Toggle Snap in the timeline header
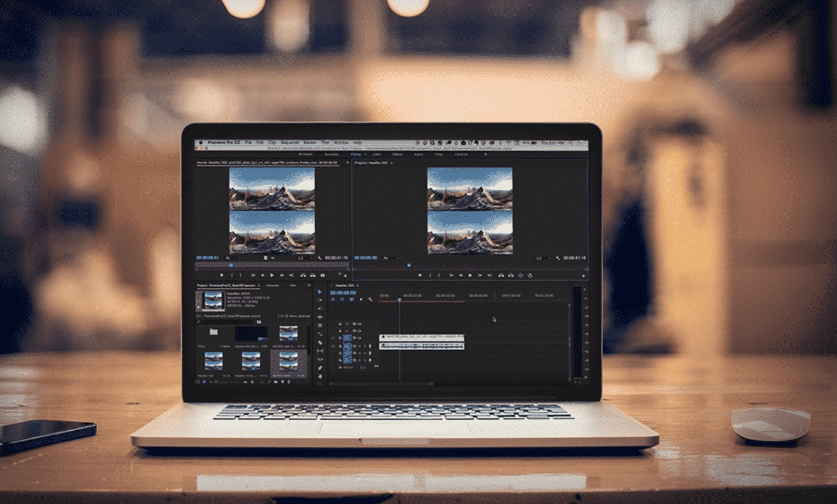Viewport: 837px width, 504px height. [x=342, y=299]
